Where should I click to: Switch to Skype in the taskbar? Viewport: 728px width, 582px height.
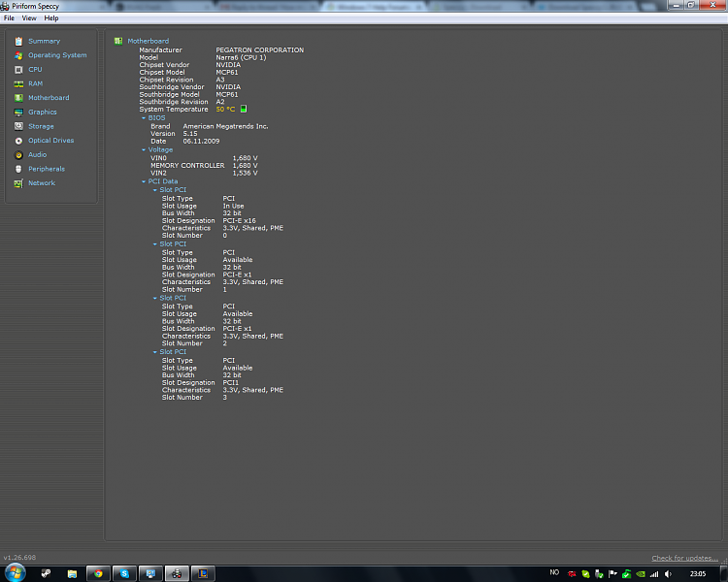coord(124,573)
